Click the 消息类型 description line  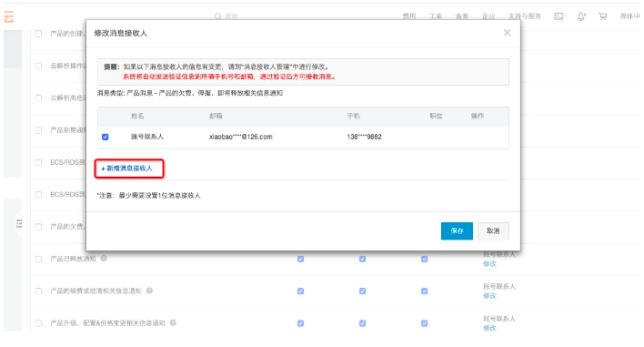(190, 93)
